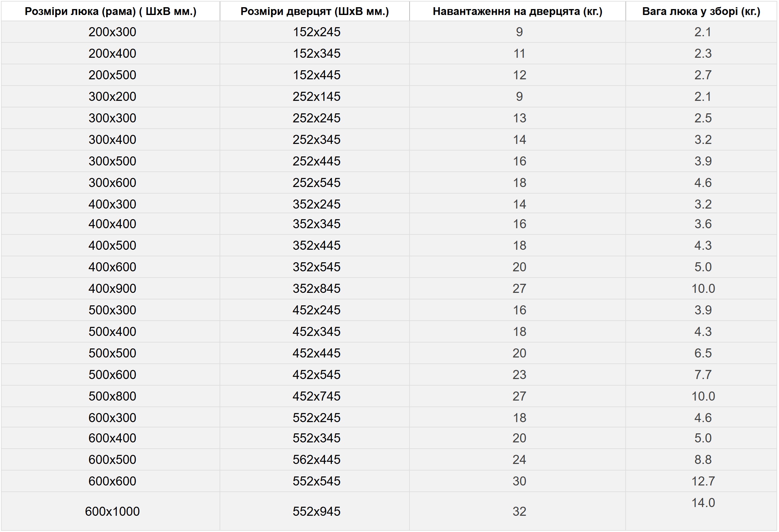Screen dimensions: 779x532
Task: Select the 400x900 frame size cell
Action: pyautogui.click(x=112, y=288)
